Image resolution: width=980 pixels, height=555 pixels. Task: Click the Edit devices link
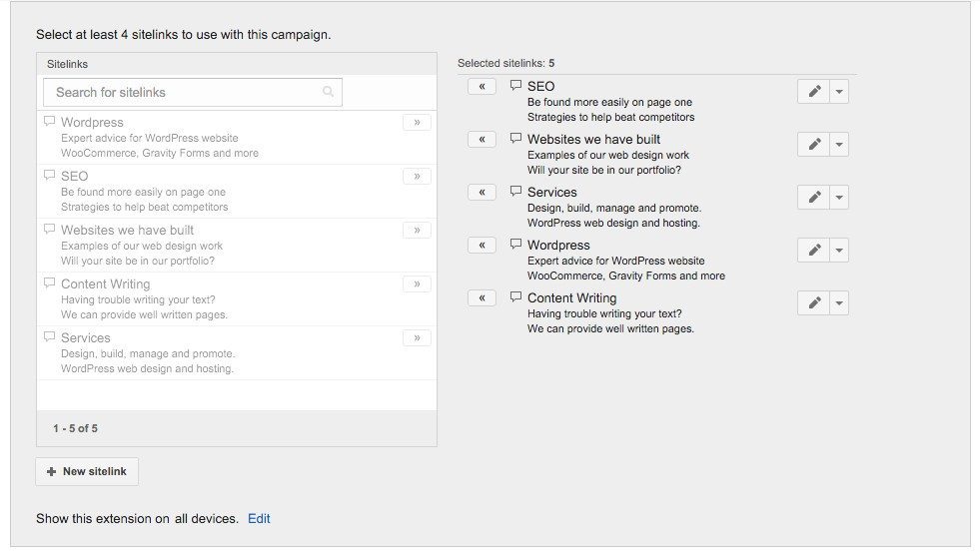coord(259,519)
